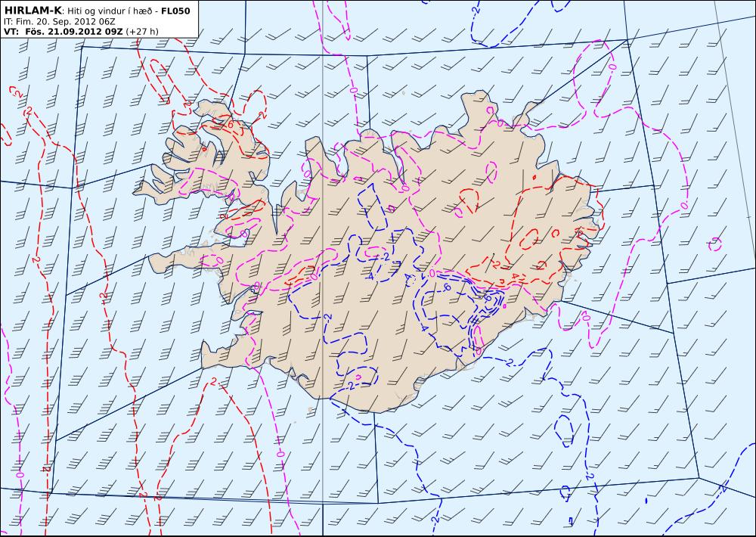
Task: Click the 'VT: Fös. 21.09.2012 09Z' valid time
Action: pos(64,32)
